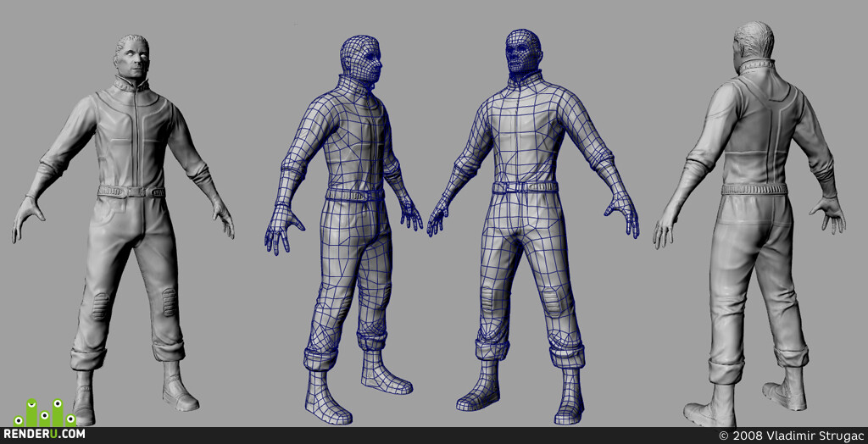The height and width of the screenshot is (444, 868).
Task: Select the belt on the rear-view figure
Action: point(754,189)
